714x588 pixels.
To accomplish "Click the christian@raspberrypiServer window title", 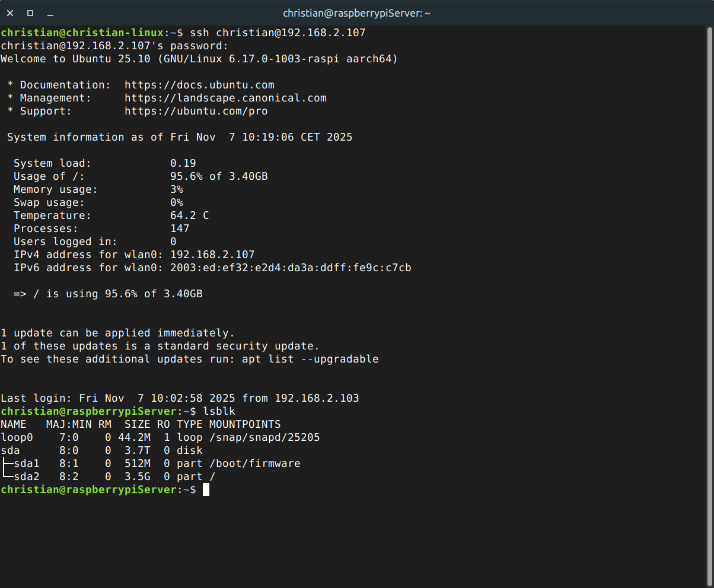I will pyautogui.click(x=356, y=12).
